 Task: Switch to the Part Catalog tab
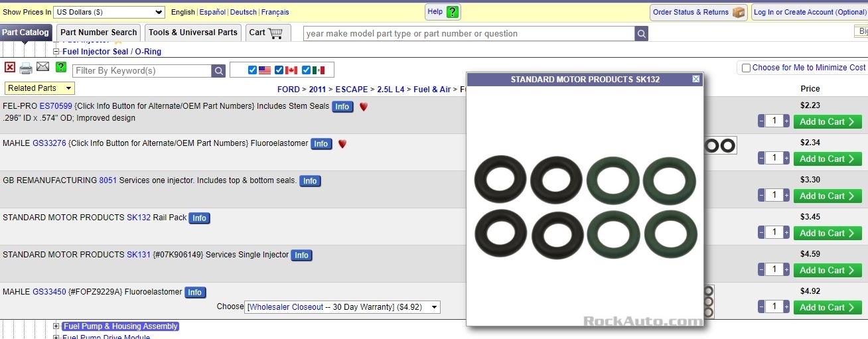tap(25, 33)
